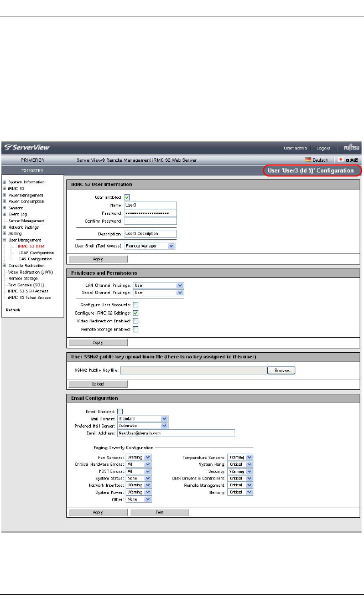The width and height of the screenshot is (364, 612).
Task: Open Critical Hardware Errors dropdown
Action: click(x=139, y=465)
